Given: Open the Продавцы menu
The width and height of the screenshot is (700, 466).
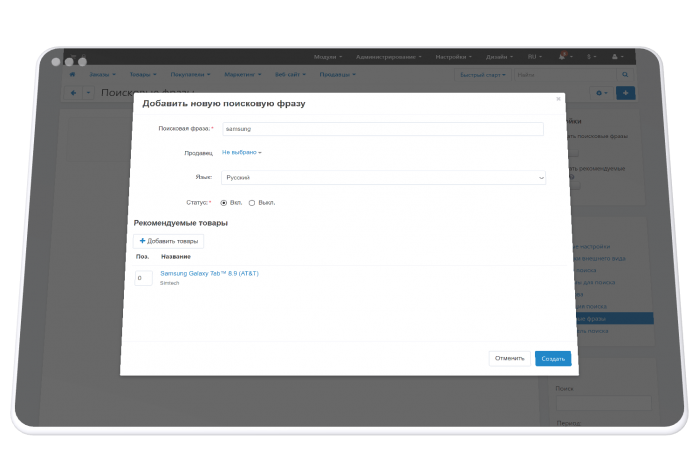Looking at the screenshot, I should [338, 74].
